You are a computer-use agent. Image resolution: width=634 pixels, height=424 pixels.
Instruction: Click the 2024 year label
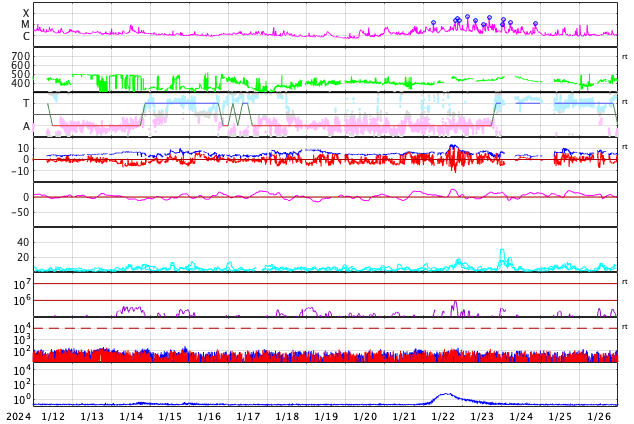click(x=19, y=416)
